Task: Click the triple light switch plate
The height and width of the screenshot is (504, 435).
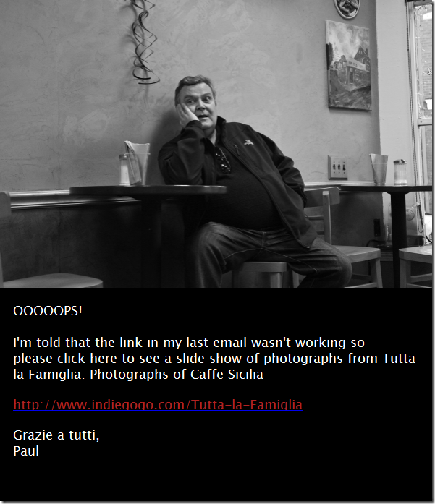Action: [338, 167]
